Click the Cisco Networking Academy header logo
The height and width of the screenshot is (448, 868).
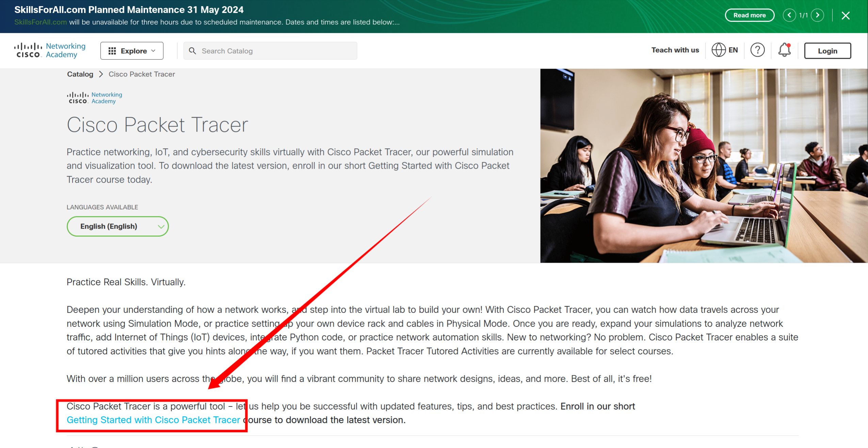(x=50, y=50)
